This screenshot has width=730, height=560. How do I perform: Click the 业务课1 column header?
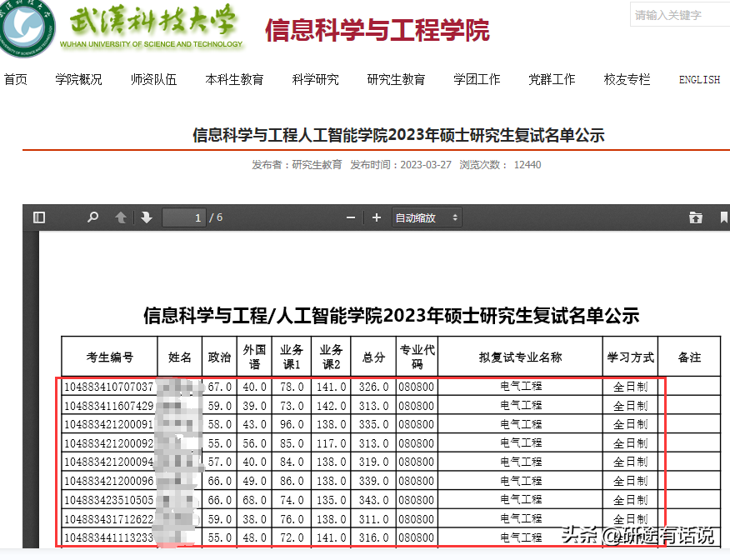pyautogui.click(x=292, y=357)
